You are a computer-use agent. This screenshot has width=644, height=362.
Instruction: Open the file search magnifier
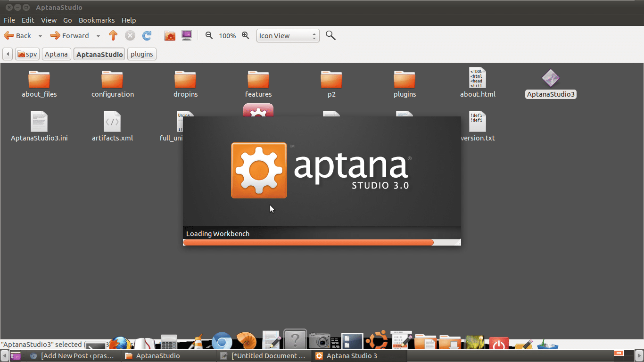(x=330, y=35)
